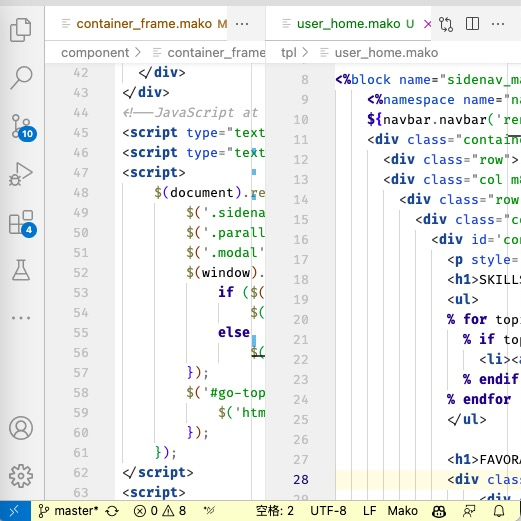521x521 pixels.
Task: Click line number 28 in right editor
Action: tap(301, 480)
